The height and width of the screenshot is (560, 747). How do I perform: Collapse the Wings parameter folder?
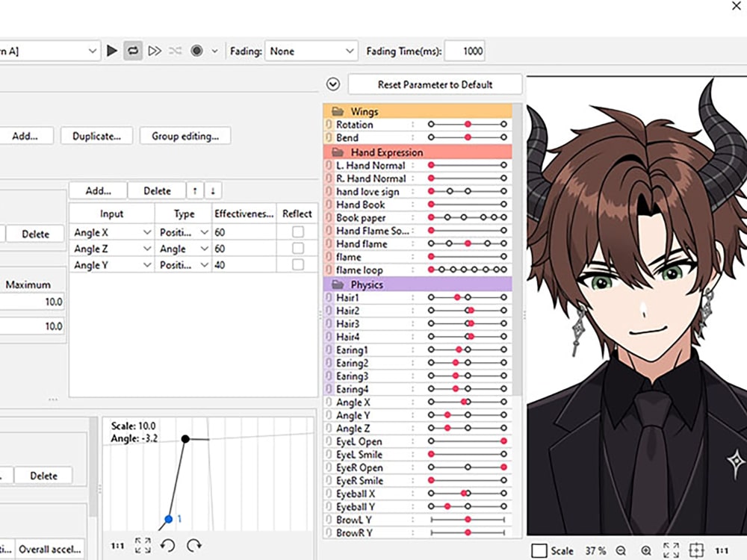(338, 111)
